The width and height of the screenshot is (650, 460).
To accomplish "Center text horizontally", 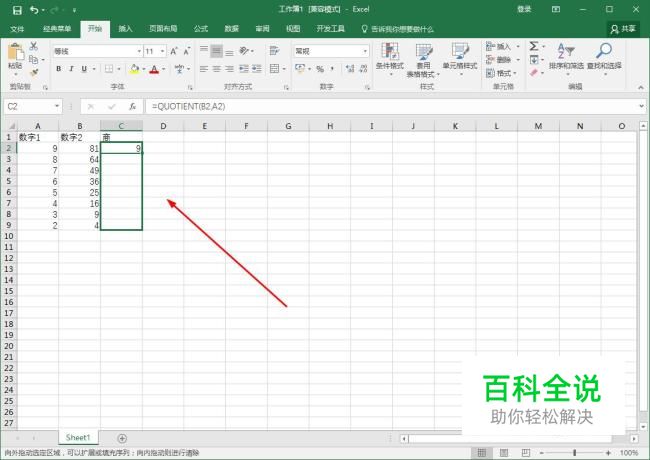I will coord(216,69).
